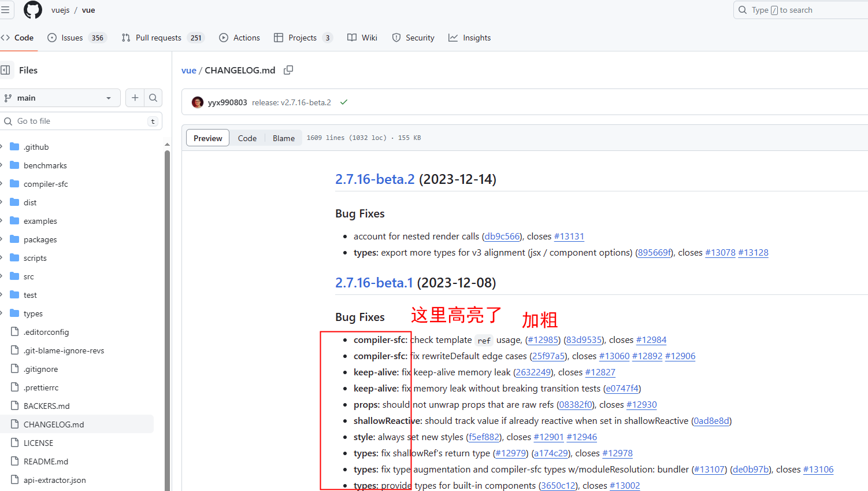This screenshot has width=868, height=491.
Task: Open yyx990803 author profile link
Action: [x=227, y=102]
